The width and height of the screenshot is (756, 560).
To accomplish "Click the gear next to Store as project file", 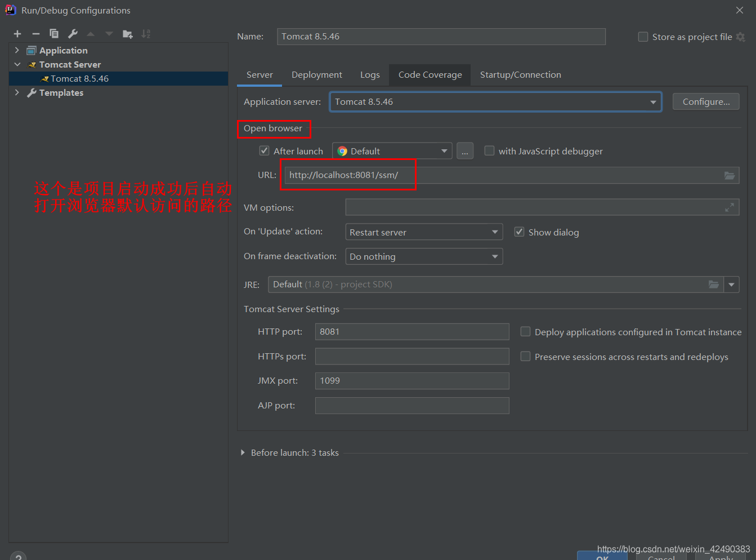I will (x=741, y=37).
